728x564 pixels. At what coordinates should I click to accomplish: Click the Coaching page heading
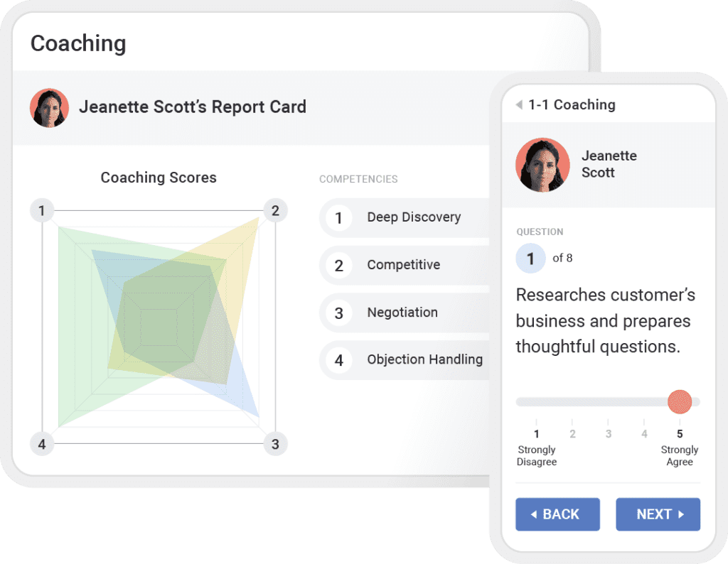(x=78, y=43)
